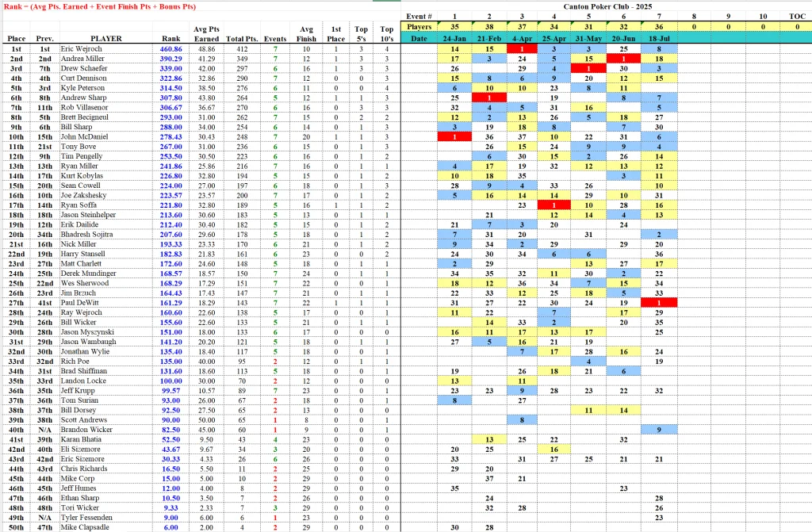The image size is (812, 532).
Task: Select the Event # label cell
Action: [x=419, y=17]
